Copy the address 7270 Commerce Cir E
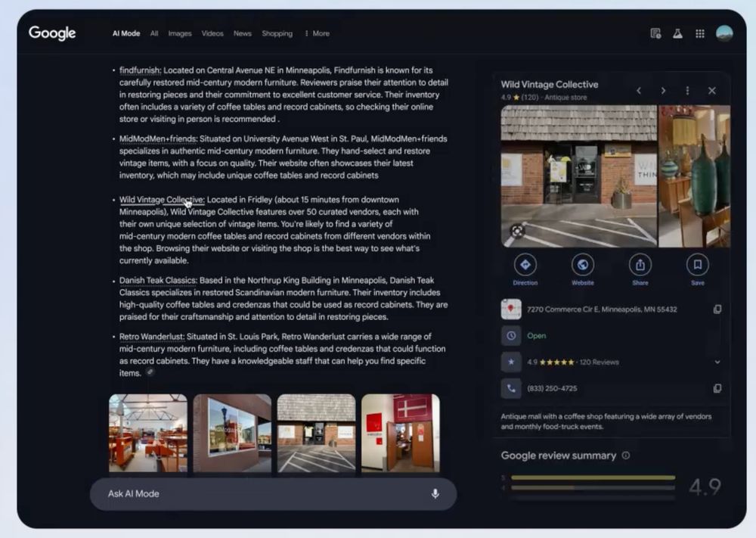Screen dimensions: 756x538 point(717,309)
